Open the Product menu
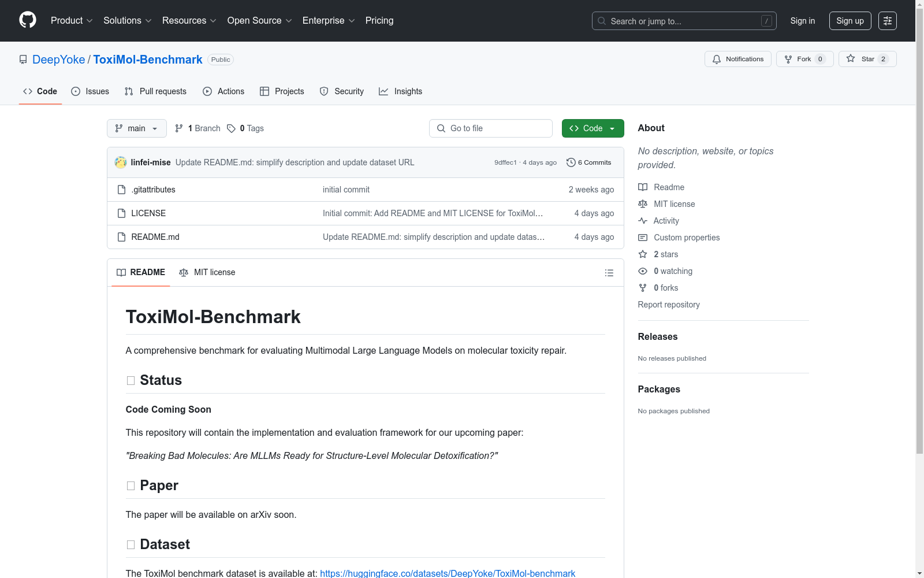The width and height of the screenshot is (924, 578). 72,21
